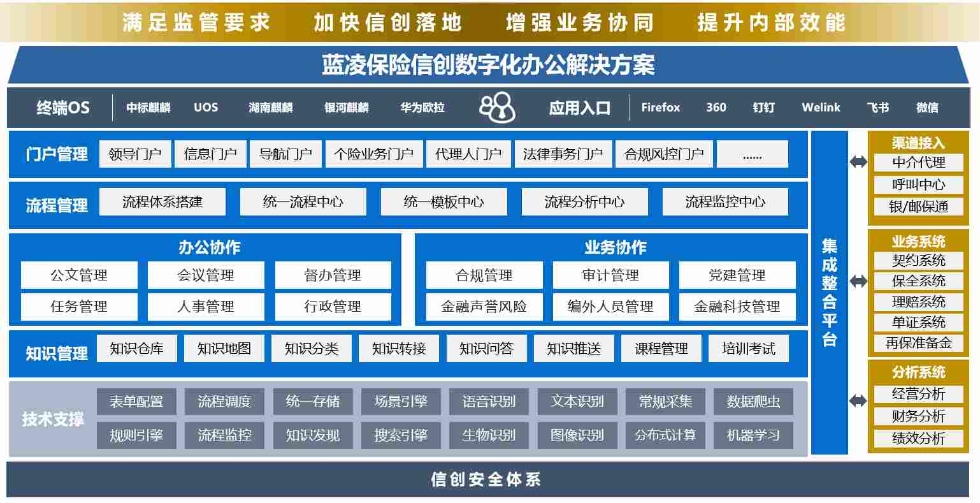Click the 业务协作 heading

click(x=616, y=247)
